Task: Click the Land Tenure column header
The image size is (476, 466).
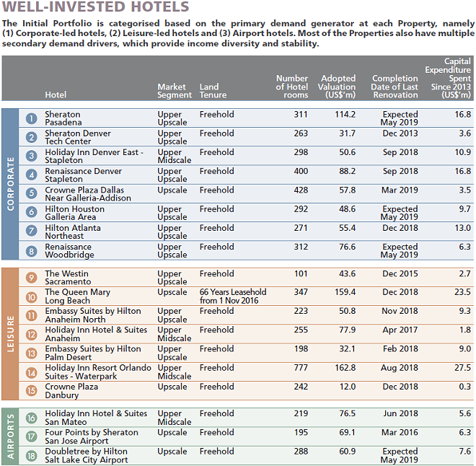Action: [x=213, y=91]
